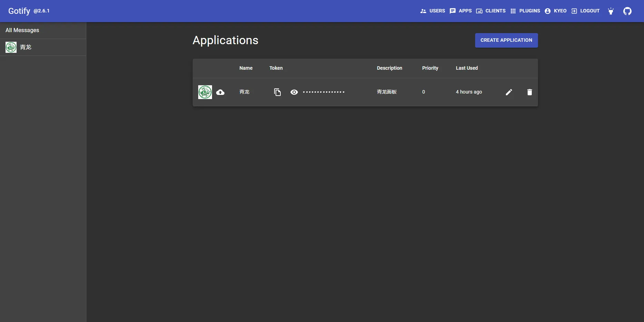644x322 pixels.
Task: Show All Messages in sidebar
Action: click(43, 30)
